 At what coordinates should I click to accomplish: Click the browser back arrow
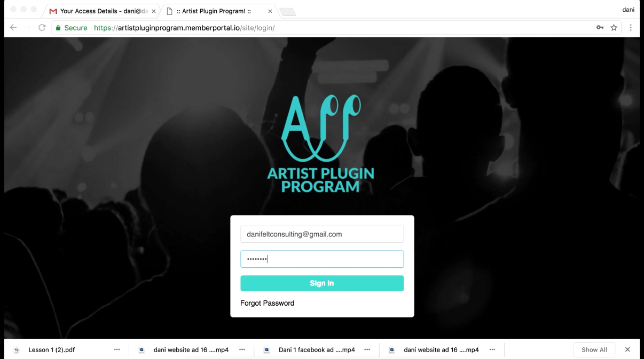click(x=13, y=28)
